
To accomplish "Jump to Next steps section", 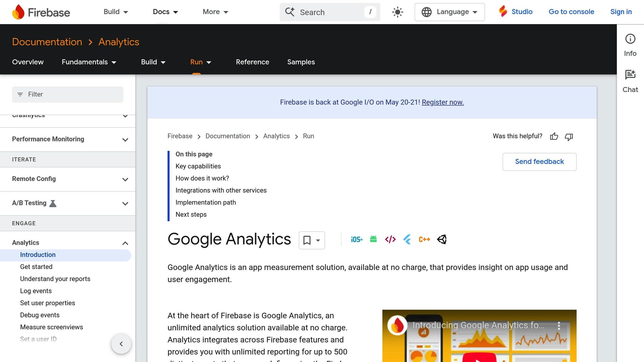I will (x=191, y=215).
